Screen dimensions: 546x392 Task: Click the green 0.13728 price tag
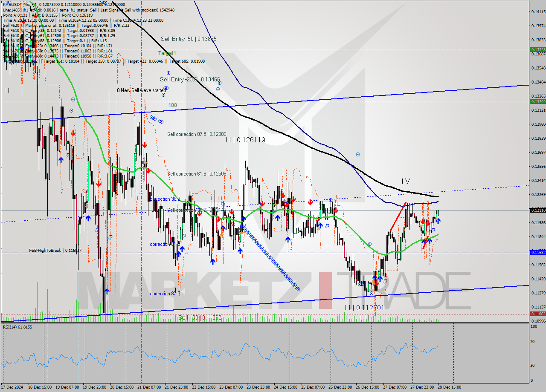(x=537, y=50)
